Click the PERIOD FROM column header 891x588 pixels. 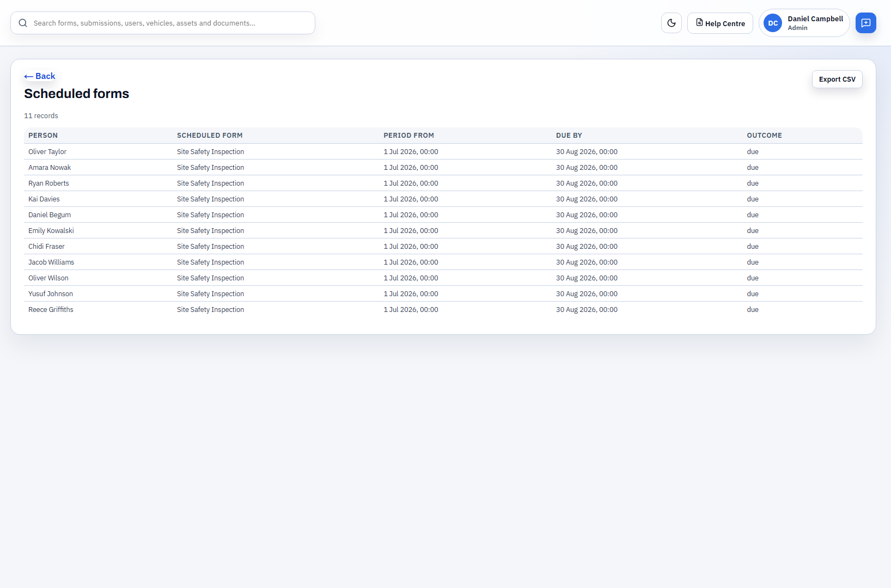pos(408,136)
